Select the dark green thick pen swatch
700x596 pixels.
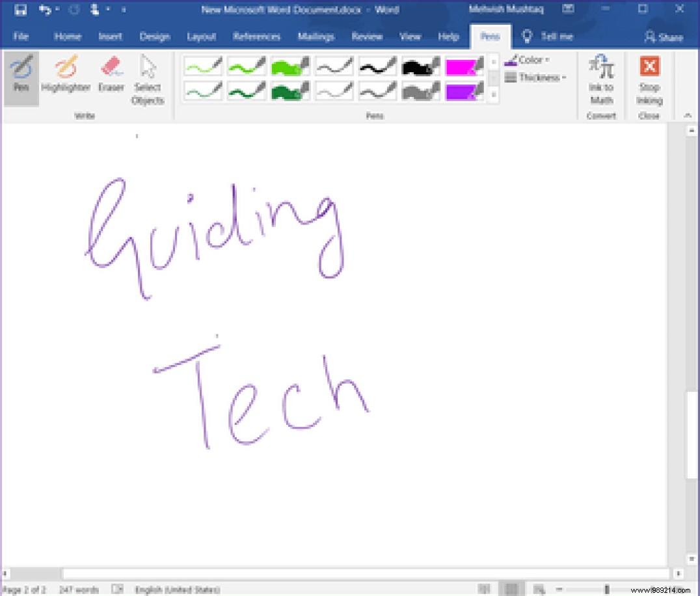[289, 90]
